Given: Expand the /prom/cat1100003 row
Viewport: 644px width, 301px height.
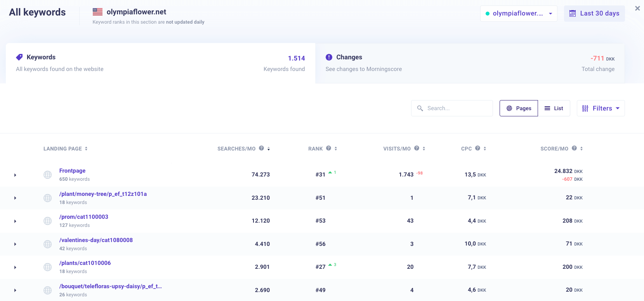Looking at the screenshot, I should (15, 221).
